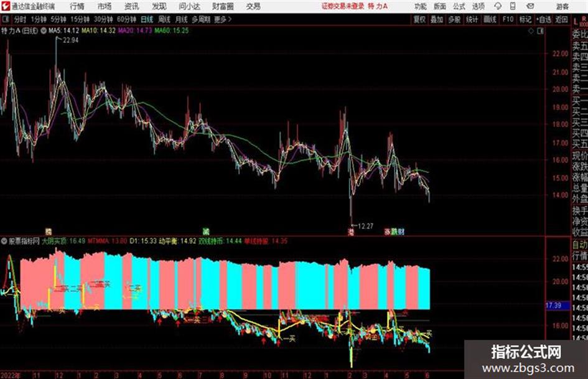Click the D1: 15.33 indicator value

(143, 241)
